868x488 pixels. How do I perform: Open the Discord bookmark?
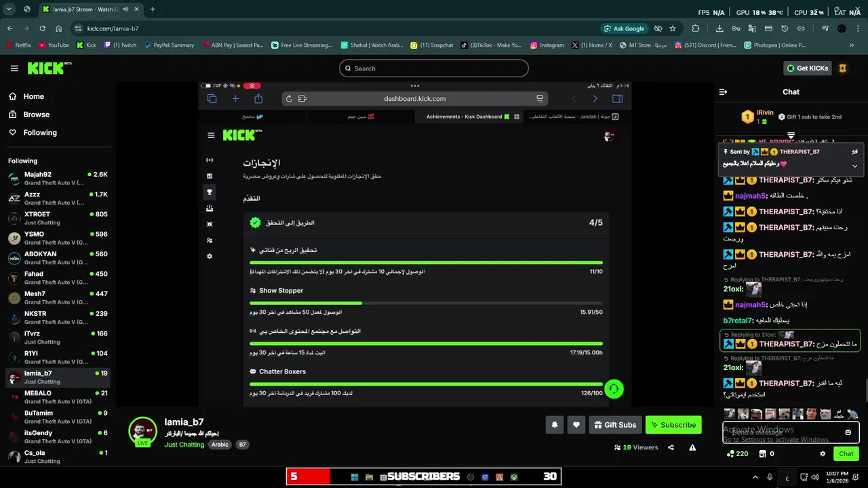704,45
